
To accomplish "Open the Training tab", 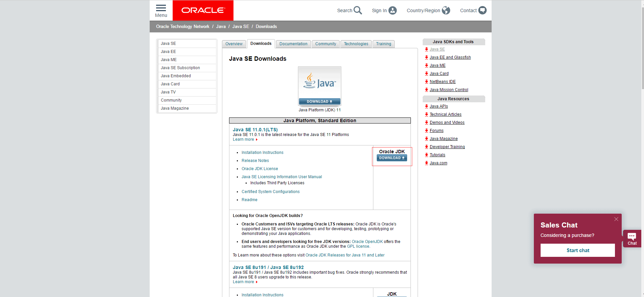I will pyautogui.click(x=383, y=44).
